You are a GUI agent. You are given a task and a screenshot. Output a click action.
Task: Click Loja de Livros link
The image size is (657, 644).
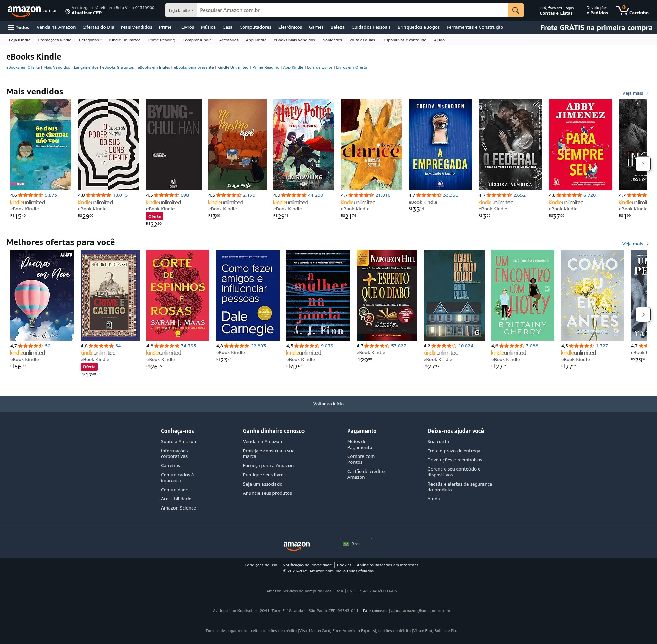coord(320,67)
